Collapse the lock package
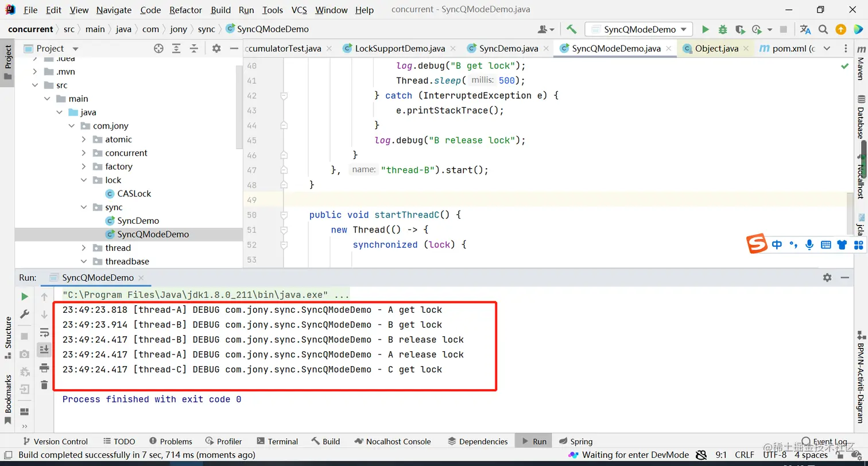The width and height of the screenshot is (868, 466). tap(84, 180)
